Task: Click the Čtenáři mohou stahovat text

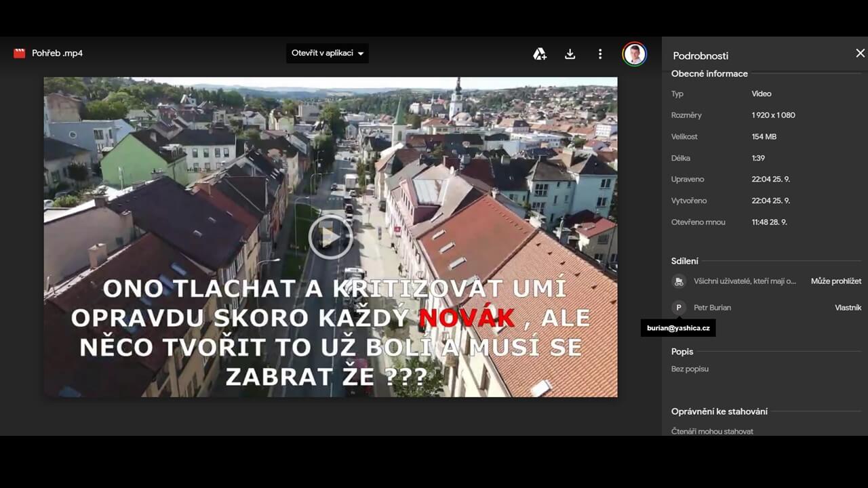Action: pos(712,431)
